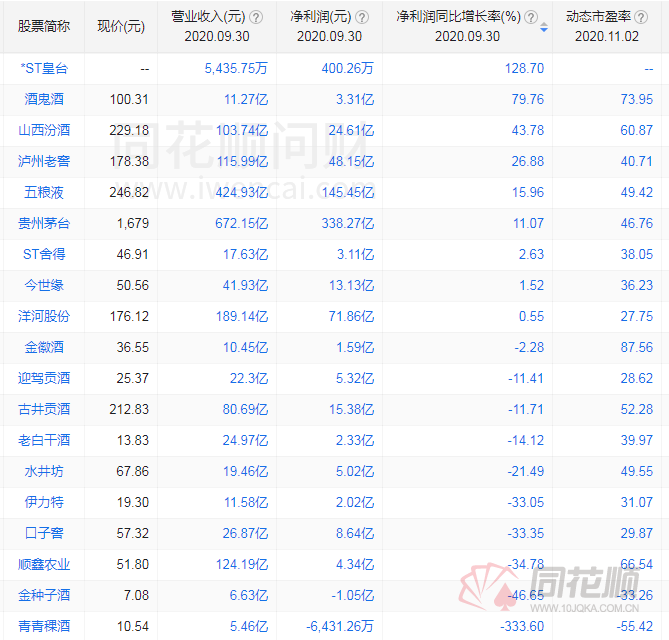The height and width of the screenshot is (640, 669).
Task: Click 青青稞酒 PE ratio -55.42
Action: [x=634, y=626]
